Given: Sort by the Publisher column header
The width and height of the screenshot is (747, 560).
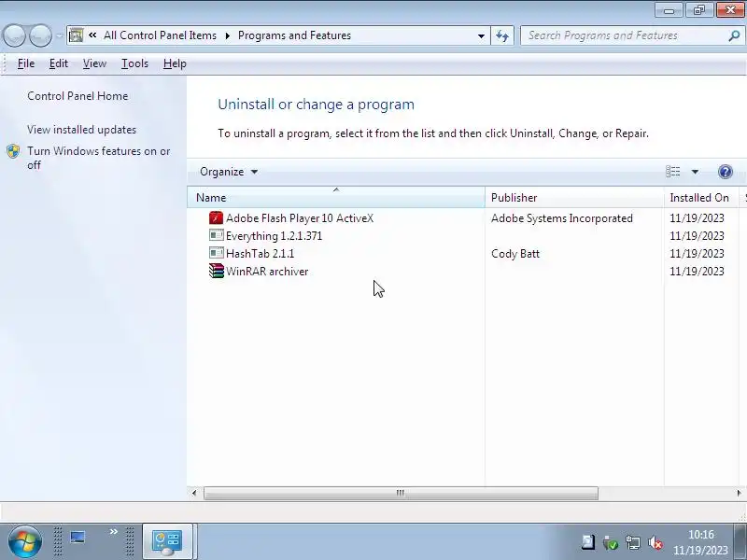Looking at the screenshot, I should (x=574, y=198).
